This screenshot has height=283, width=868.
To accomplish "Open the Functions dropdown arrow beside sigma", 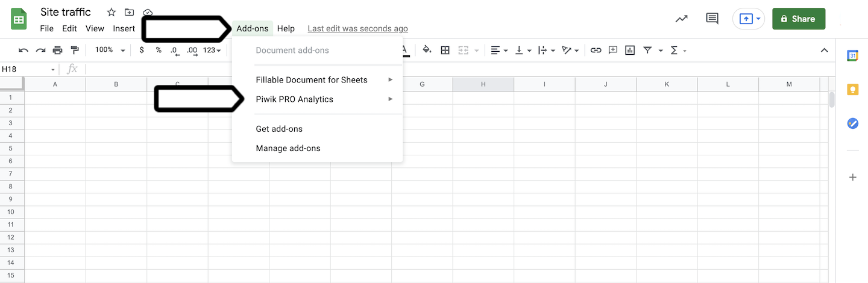I will pyautogui.click(x=685, y=51).
